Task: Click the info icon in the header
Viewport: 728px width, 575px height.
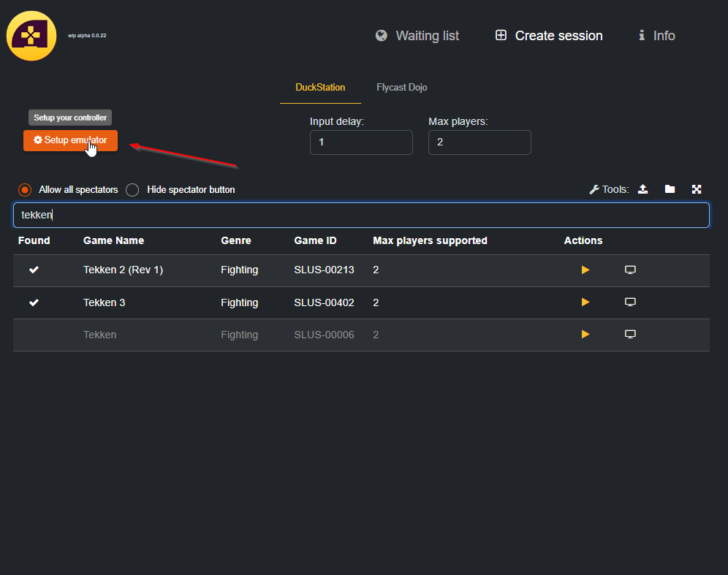Action: tap(642, 35)
